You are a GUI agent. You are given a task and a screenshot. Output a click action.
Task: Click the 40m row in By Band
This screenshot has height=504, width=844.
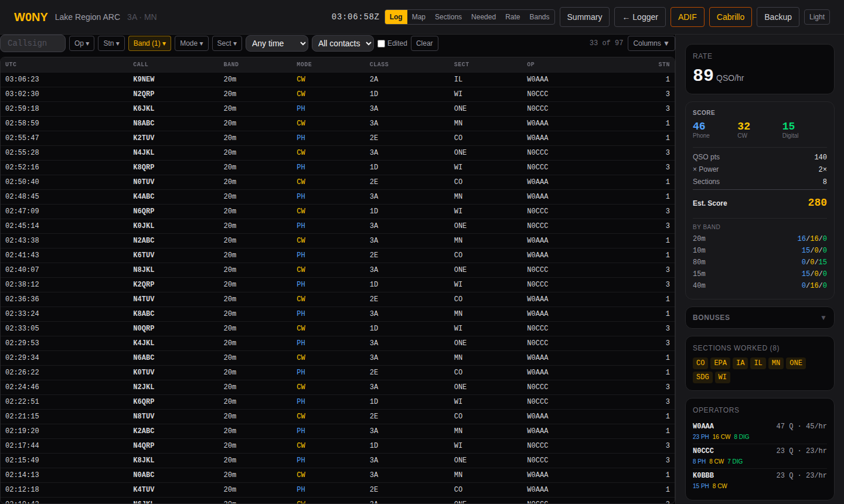(760, 285)
